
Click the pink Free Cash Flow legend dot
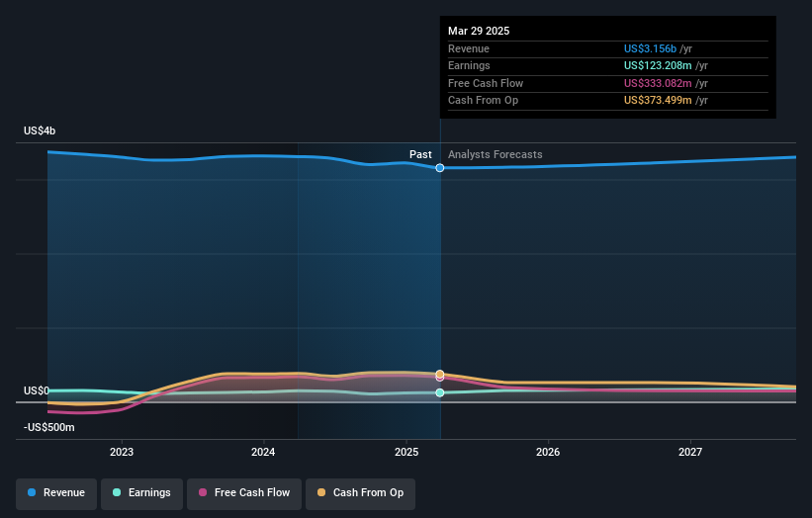click(203, 492)
